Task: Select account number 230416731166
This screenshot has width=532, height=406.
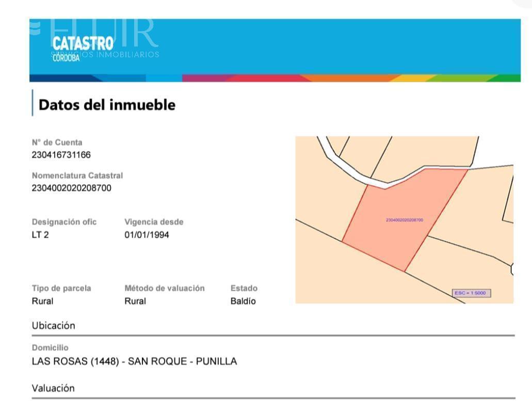Action: coord(61,155)
